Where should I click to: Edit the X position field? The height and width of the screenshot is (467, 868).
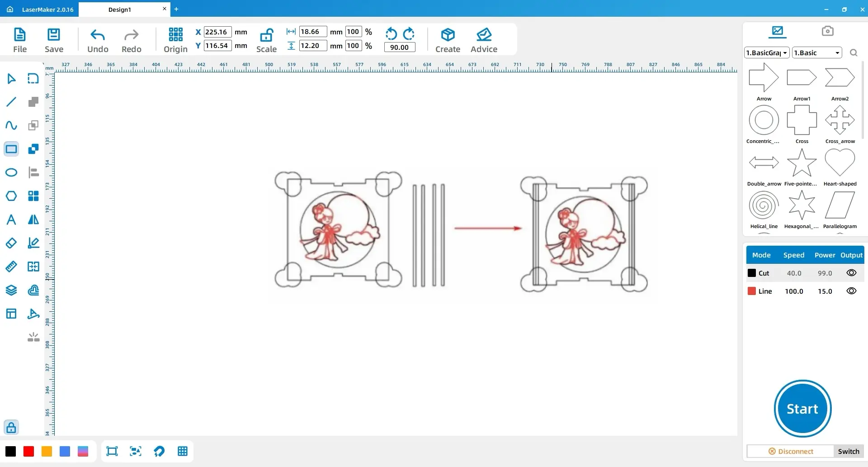(x=218, y=32)
